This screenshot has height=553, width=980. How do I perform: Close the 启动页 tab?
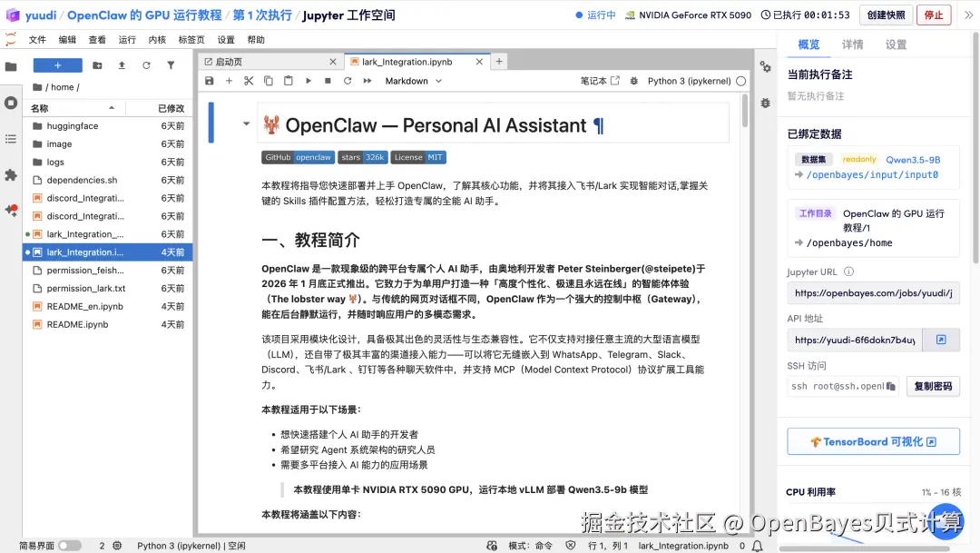click(x=332, y=62)
